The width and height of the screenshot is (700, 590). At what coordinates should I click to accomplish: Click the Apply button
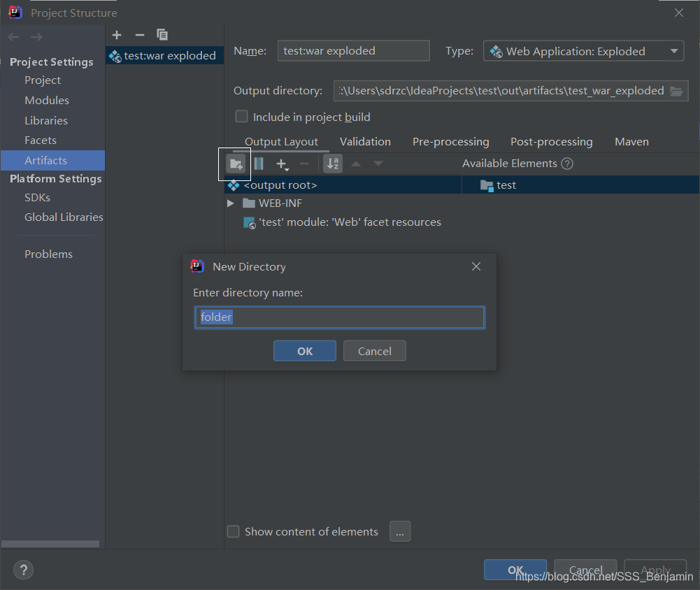click(x=655, y=570)
